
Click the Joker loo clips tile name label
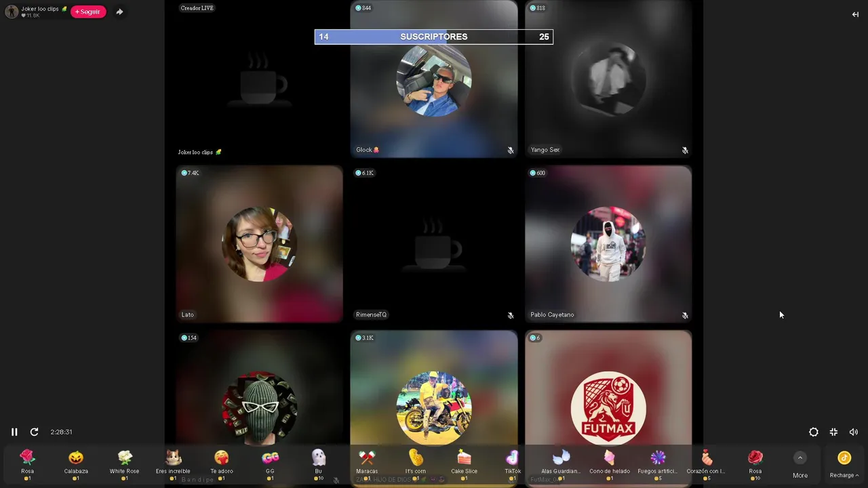pyautogui.click(x=199, y=152)
